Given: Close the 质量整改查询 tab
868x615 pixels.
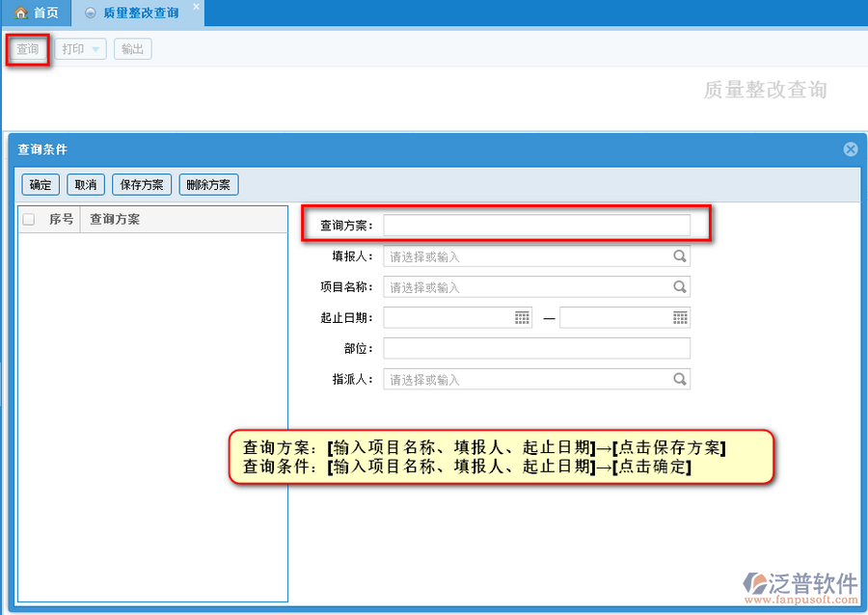Looking at the screenshot, I should point(196,7).
